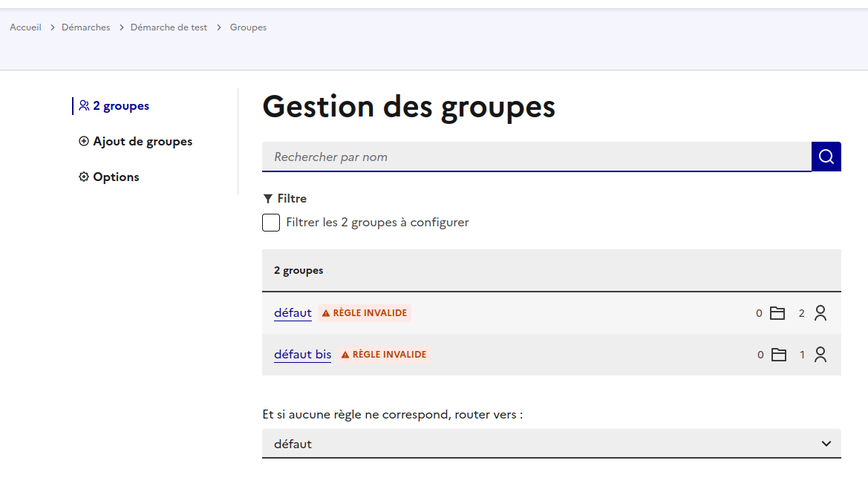Navigate to Démarches breadcrumb
This screenshot has width=868, height=489.
[x=85, y=27]
